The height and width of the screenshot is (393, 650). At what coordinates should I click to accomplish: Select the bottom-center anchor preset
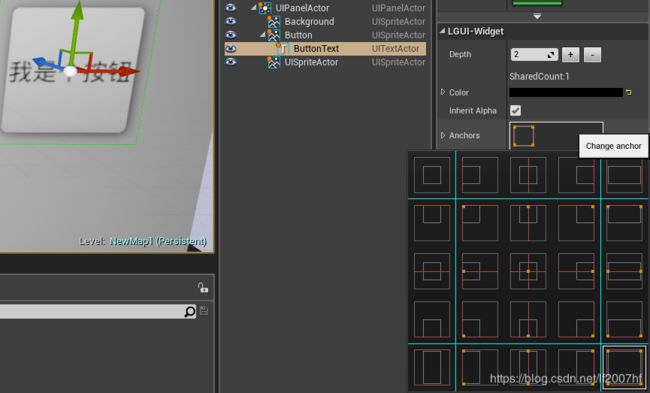(x=528, y=319)
